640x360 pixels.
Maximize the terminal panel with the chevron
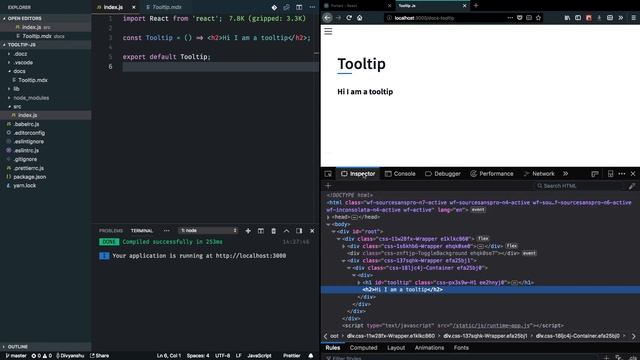point(287,231)
